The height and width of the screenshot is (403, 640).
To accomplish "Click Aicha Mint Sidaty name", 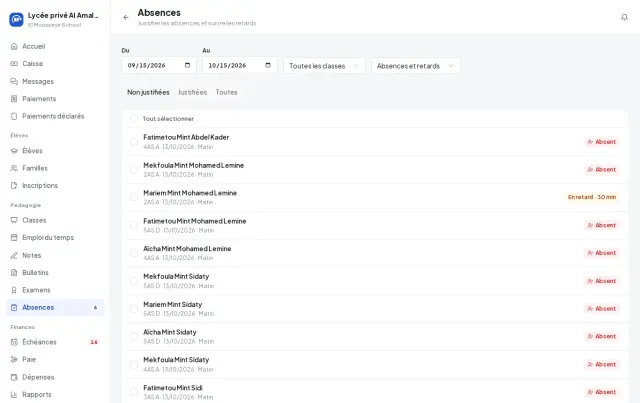I will (x=170, y=332).
